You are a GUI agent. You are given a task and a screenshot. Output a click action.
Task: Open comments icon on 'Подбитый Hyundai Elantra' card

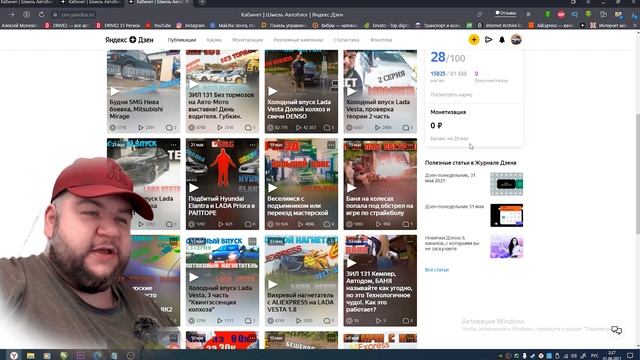248,224
